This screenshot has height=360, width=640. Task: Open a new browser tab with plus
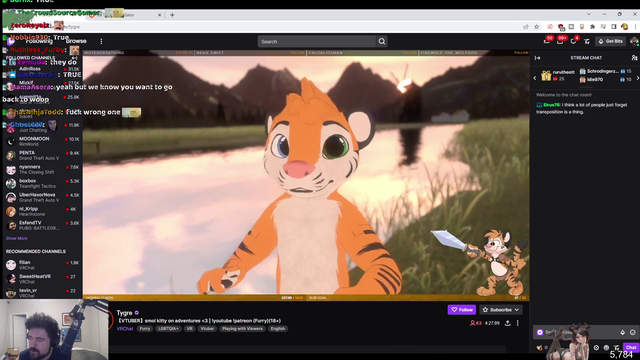(172, 15)
